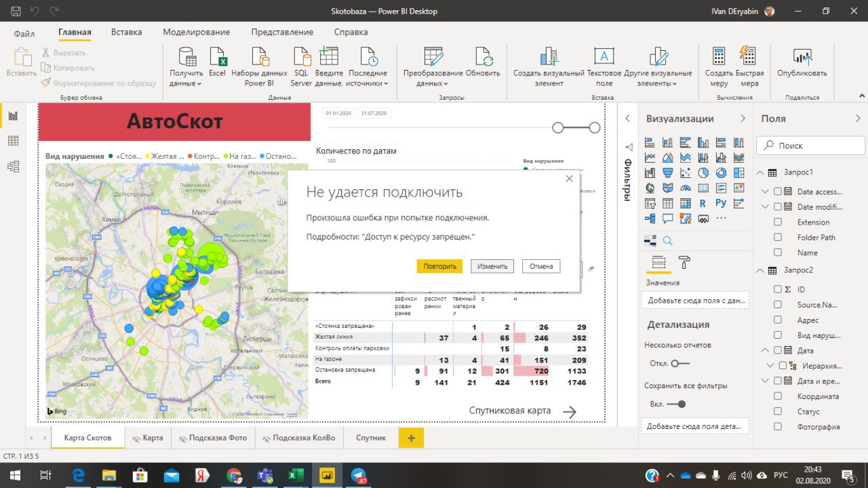Click Введите данные icon
Viewport: 868px width, 488px height.
click(x=329, y=57)
